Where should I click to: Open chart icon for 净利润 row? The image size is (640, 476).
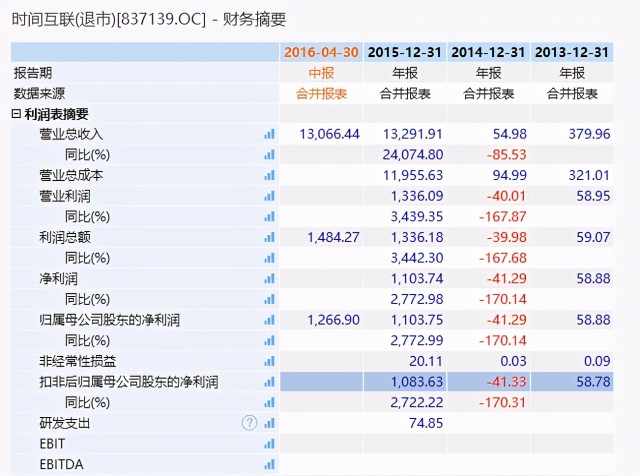(269, 278)
